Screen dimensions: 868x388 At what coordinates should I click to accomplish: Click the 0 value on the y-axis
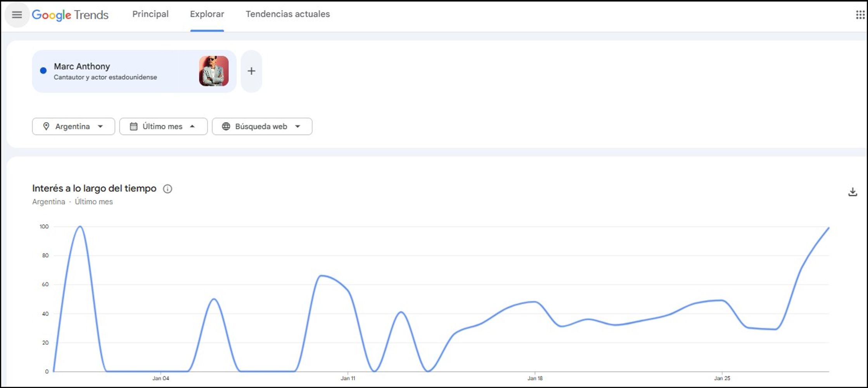47,372
